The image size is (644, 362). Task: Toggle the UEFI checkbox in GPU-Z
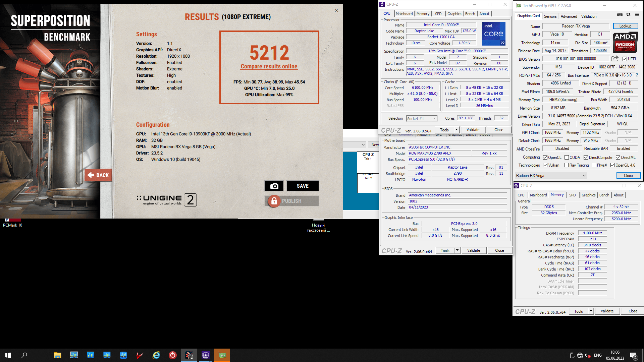click(x=625, y=59)
